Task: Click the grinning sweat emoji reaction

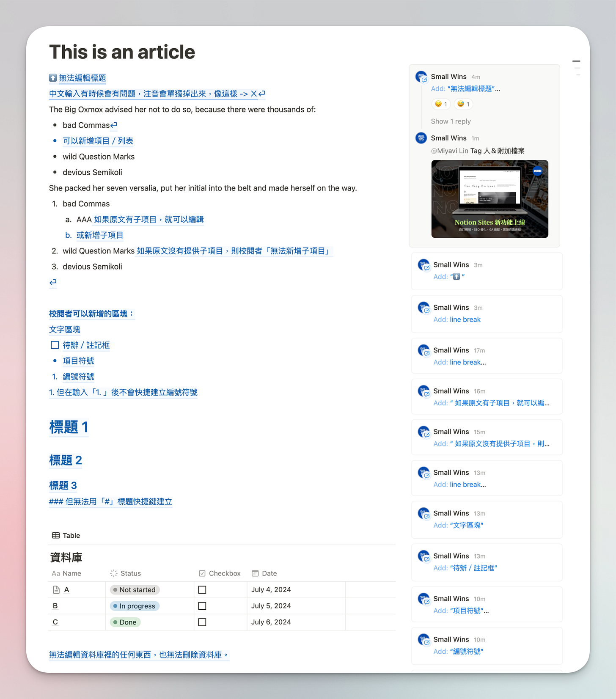Action: point(464,104)
